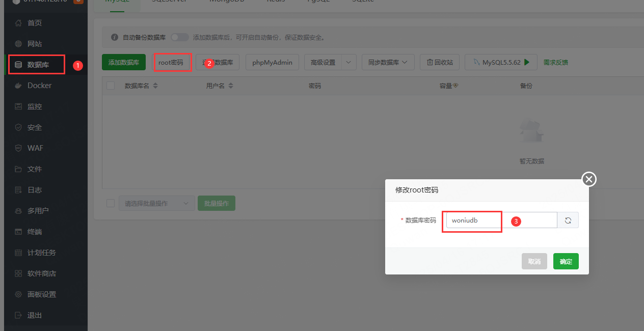Open the 请选择批量操作 selector
The image size is (644, 331).
click(156, 203)
